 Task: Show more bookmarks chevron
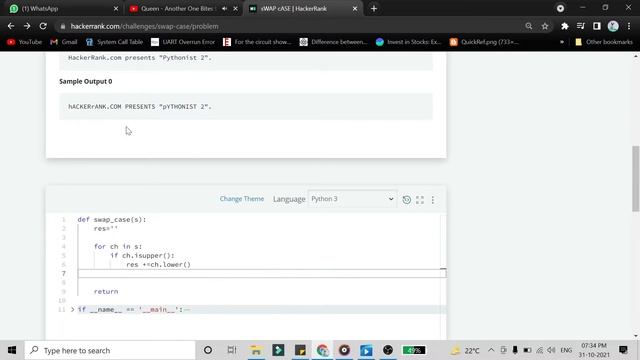pyautogui.click(x=562, y=42)
